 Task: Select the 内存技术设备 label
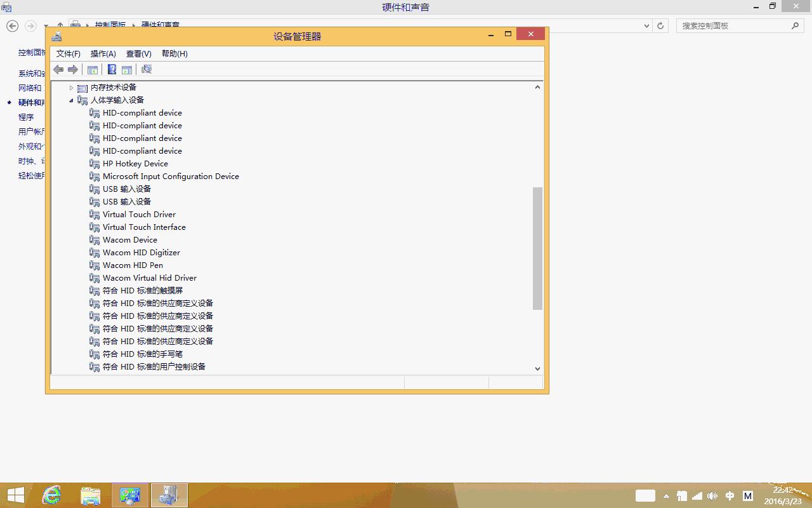point(114,88)
